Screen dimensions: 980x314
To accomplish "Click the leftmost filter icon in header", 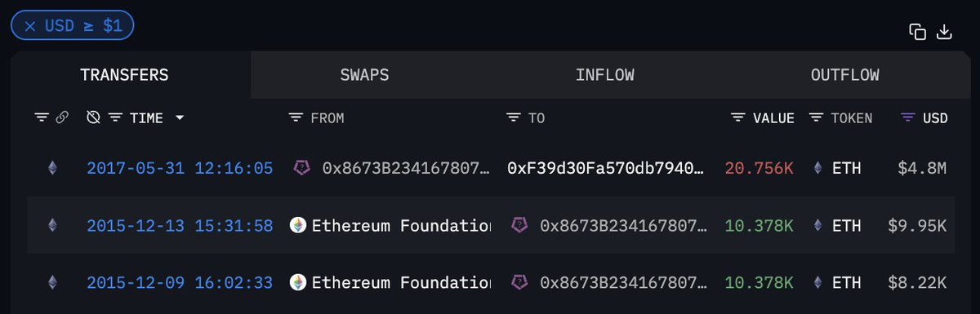I will click(42, 118).
